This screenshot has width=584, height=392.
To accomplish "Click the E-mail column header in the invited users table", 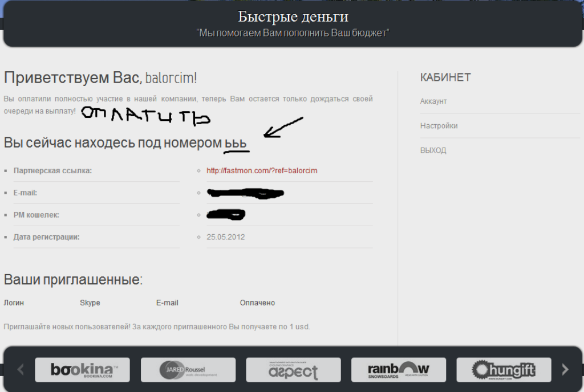I will pos(167,303).
